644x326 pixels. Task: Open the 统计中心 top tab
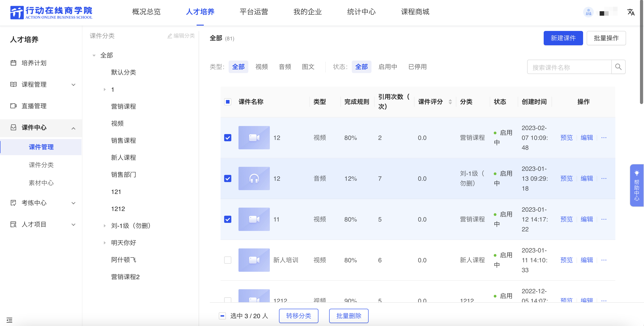click(x=361, y=12)
